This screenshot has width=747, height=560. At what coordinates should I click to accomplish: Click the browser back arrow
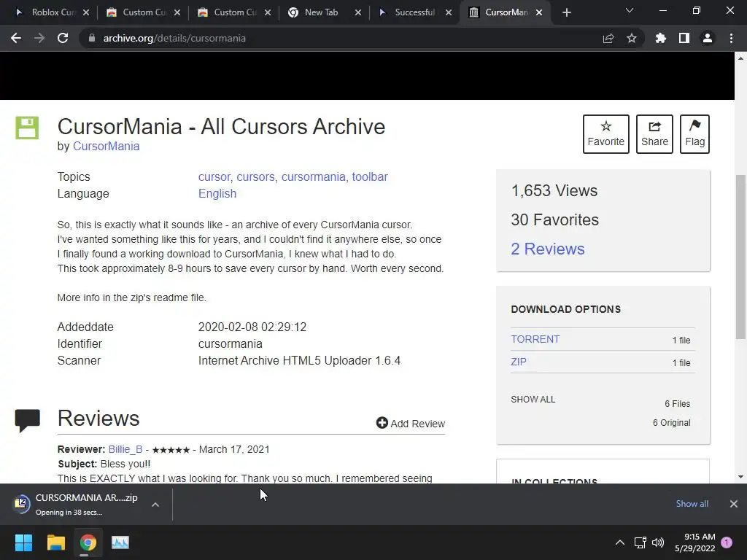[16, 38]
